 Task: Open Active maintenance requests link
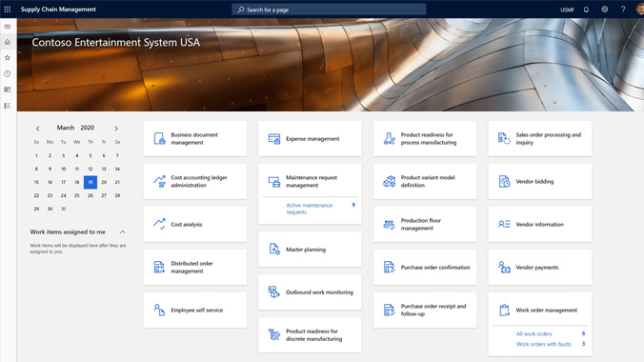pos(310,209)
